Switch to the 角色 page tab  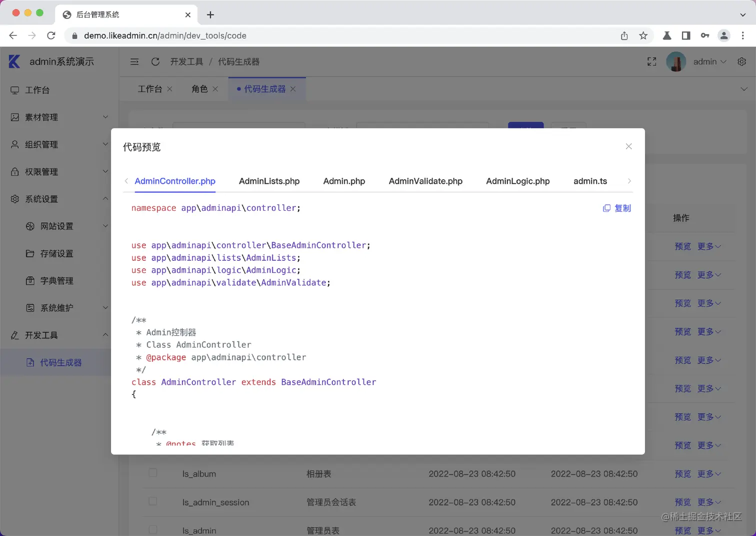pos(199,89)
